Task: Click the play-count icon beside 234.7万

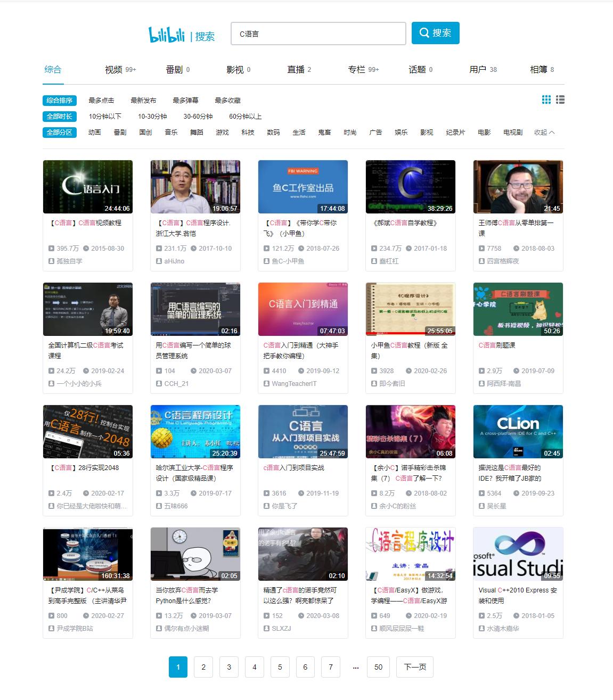Action: [374, 248]
